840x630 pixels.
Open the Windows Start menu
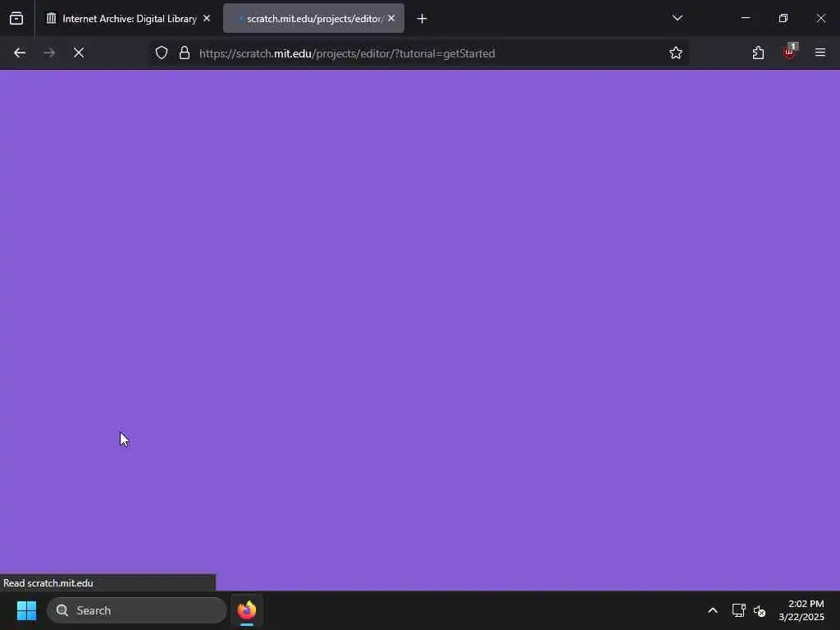27,610
